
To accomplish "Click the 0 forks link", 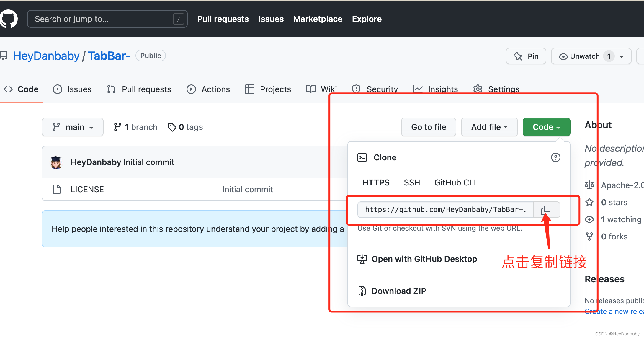I will tap(614, 237).
